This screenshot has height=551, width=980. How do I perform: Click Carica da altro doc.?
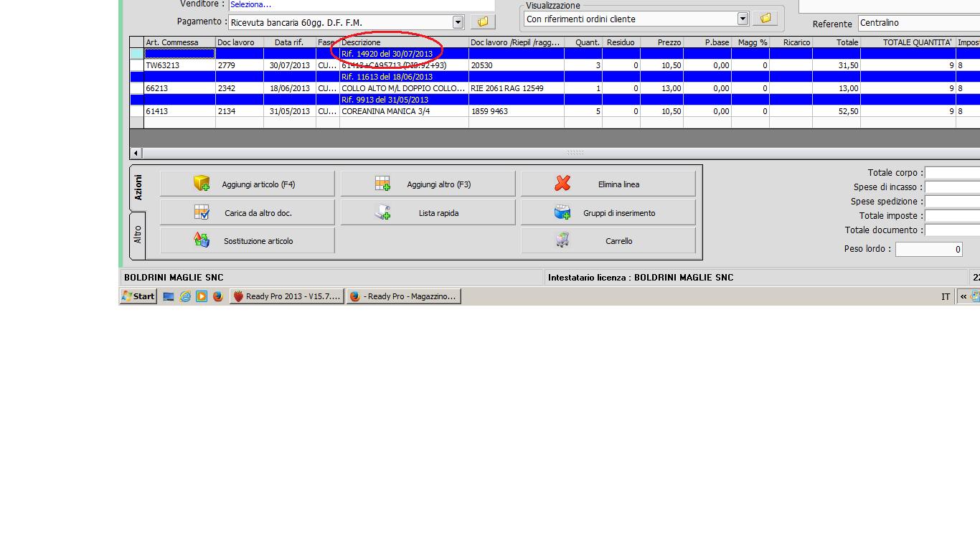click(248, 213)
